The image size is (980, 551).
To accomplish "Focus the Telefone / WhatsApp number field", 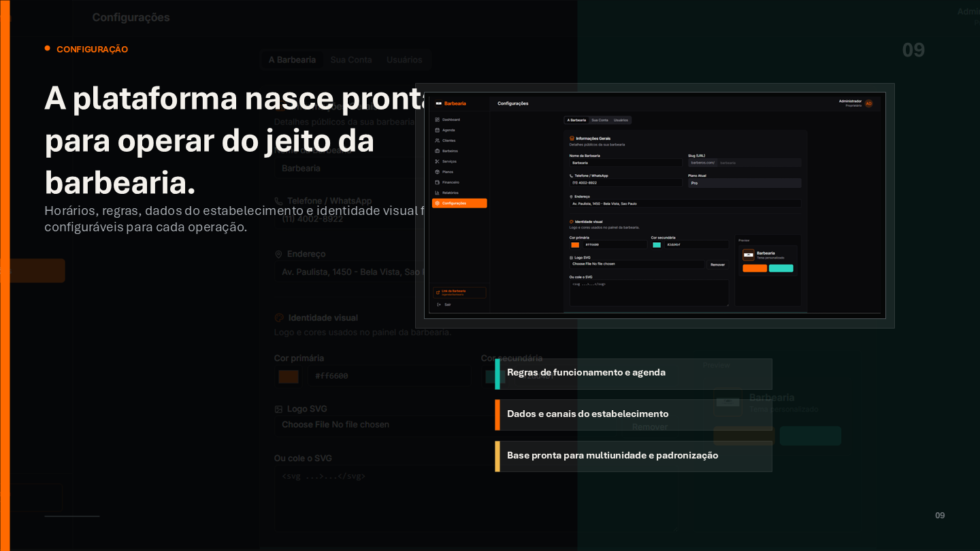I will 625,183.
